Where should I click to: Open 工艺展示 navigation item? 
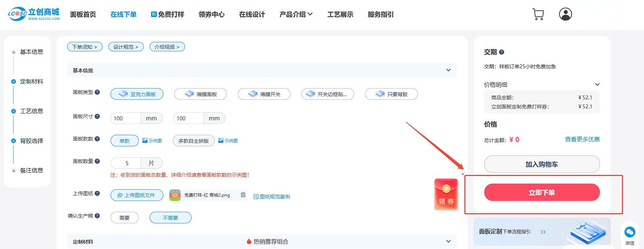[x=340, y=14]
